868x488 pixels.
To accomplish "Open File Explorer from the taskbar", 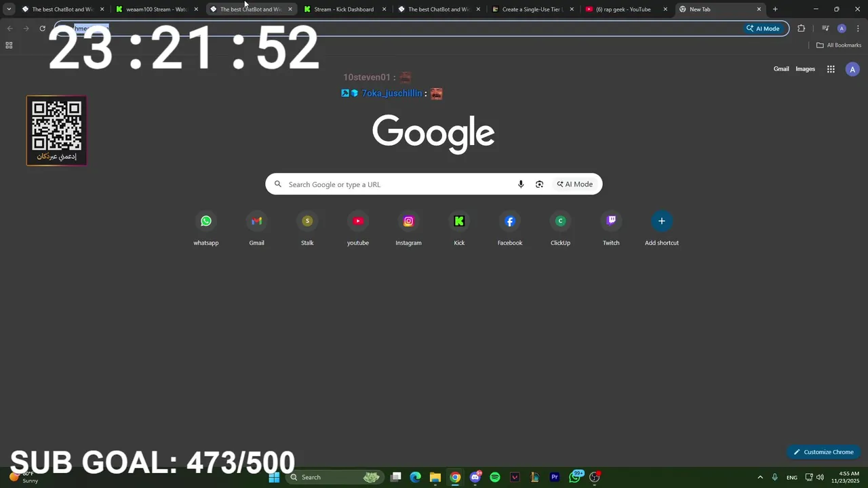I will click(435, 477).
